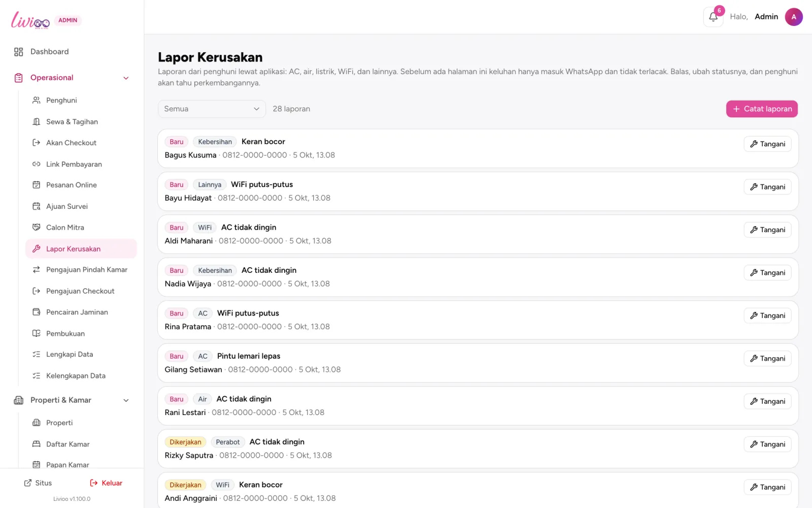Click the Livioo logo

tap(30, 20)
